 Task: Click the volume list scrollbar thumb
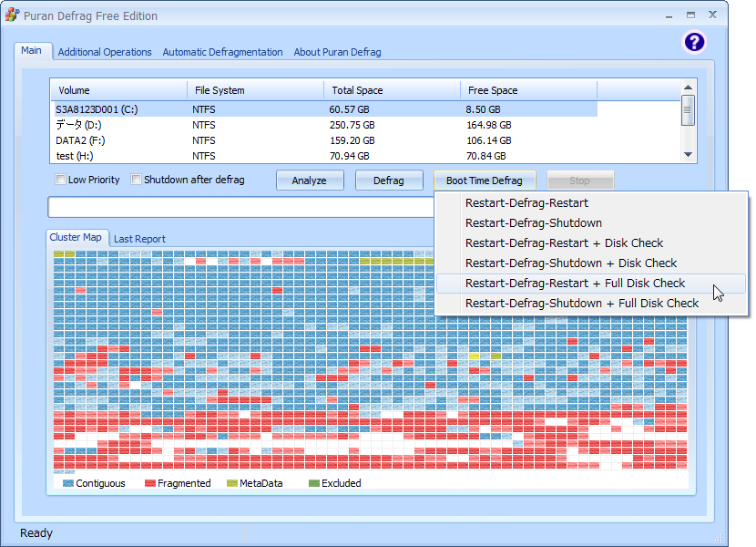688,110
